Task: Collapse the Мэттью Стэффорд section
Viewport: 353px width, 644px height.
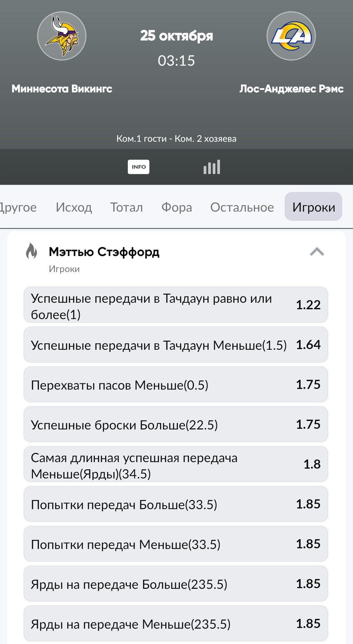Action: pyautogui.click(x=317, y=252)
